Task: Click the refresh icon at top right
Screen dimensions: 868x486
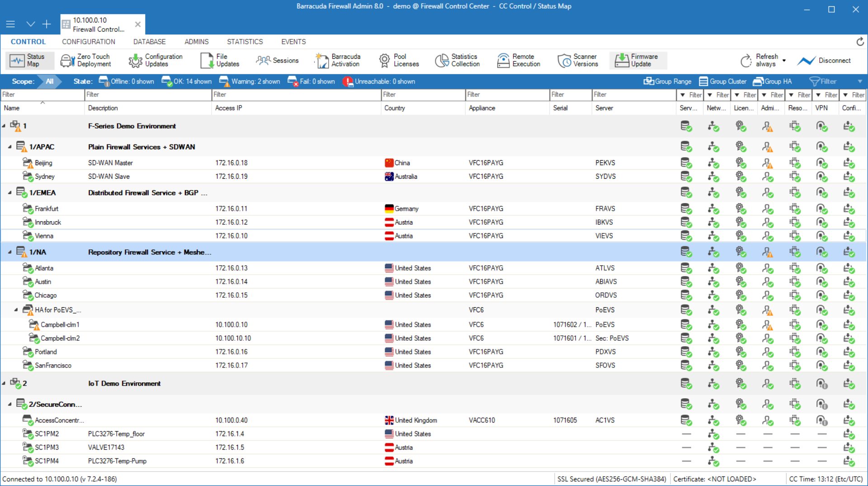Action: coord(860,42)
